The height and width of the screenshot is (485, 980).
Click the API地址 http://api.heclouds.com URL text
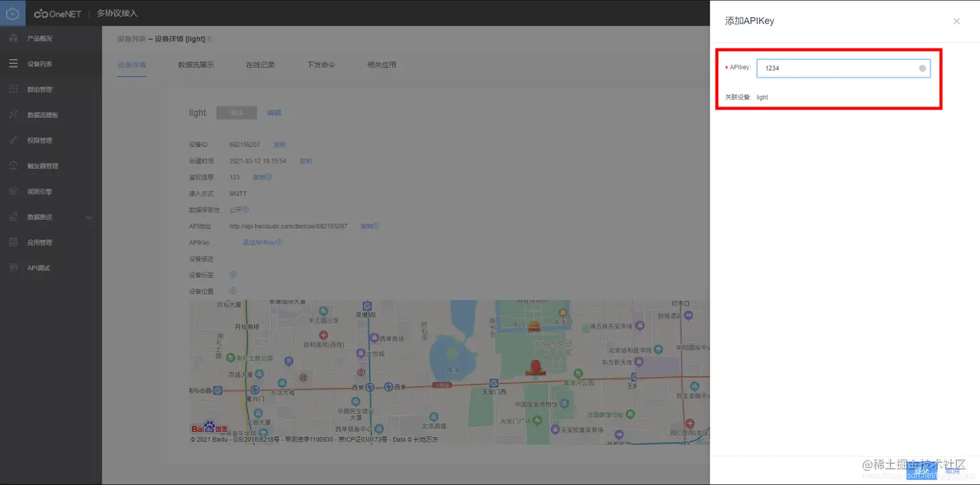[x=288, y=226]
